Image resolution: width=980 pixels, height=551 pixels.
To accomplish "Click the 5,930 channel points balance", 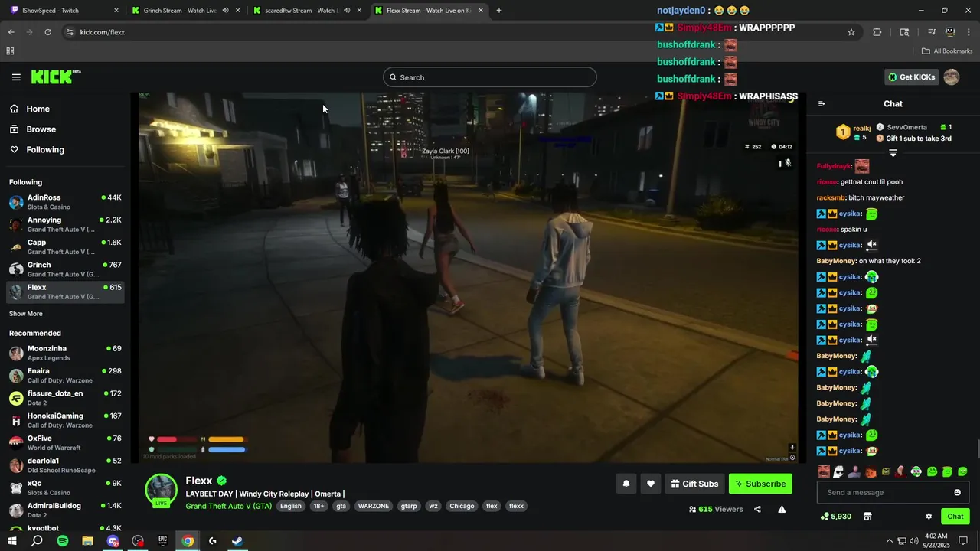I will point(835,517).
